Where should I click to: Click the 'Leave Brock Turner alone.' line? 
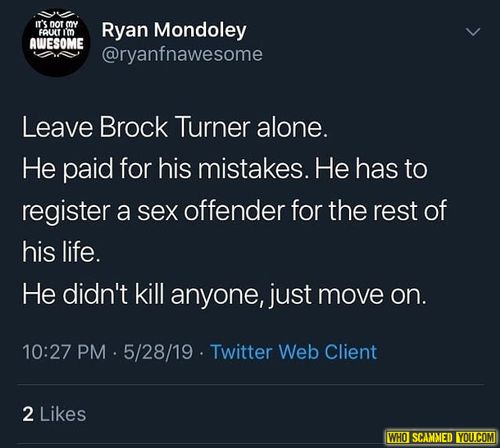[175, 128]
